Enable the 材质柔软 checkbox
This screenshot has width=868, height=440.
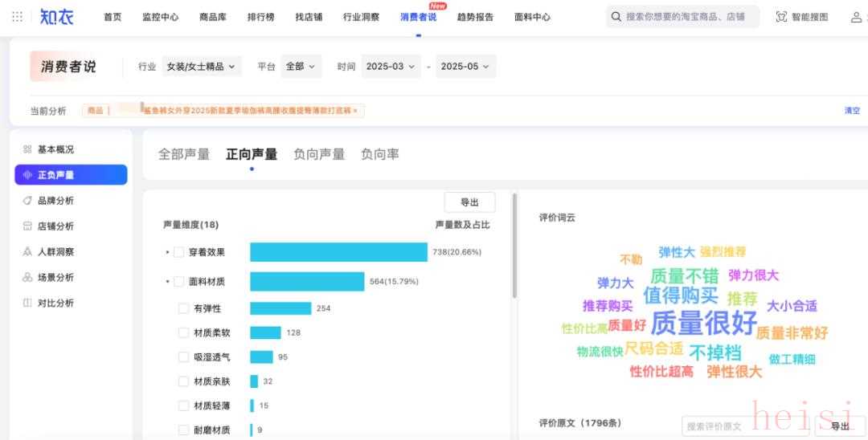(184, 332)
